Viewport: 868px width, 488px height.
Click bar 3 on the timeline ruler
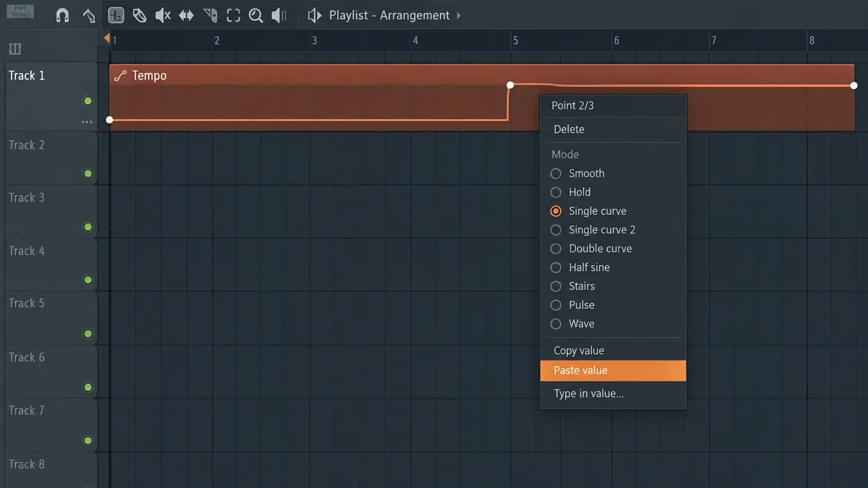point(314,41)
